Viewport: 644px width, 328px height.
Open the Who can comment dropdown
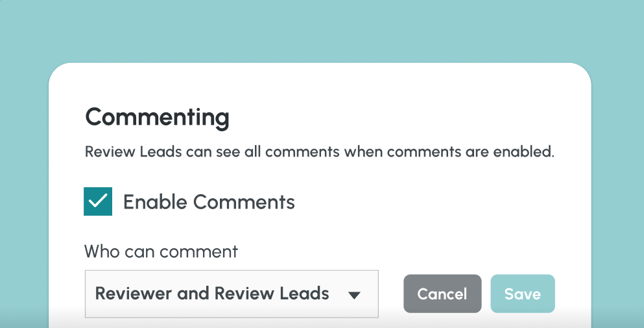pyautogui.click(x=231, y=294)
